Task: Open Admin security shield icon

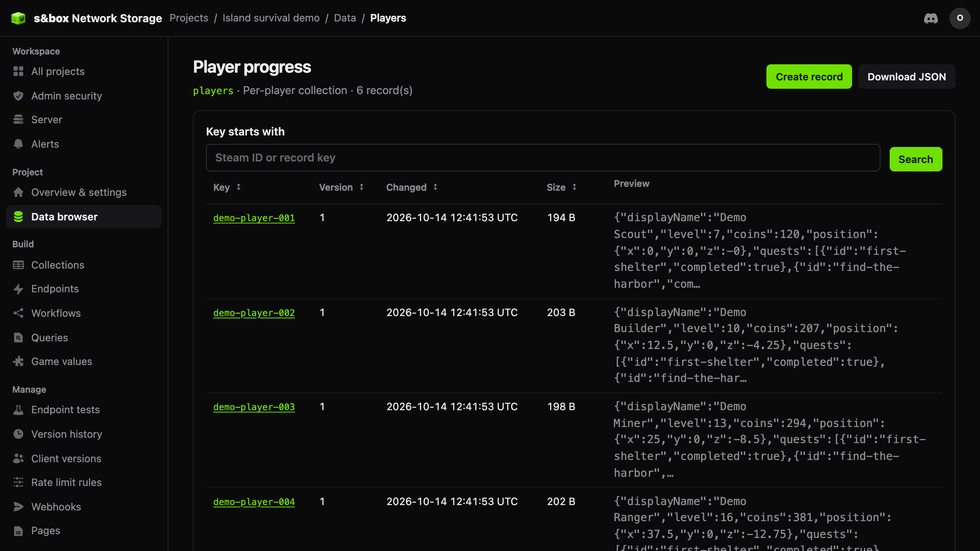Action: pyautogui.click(x=18, y=96)
